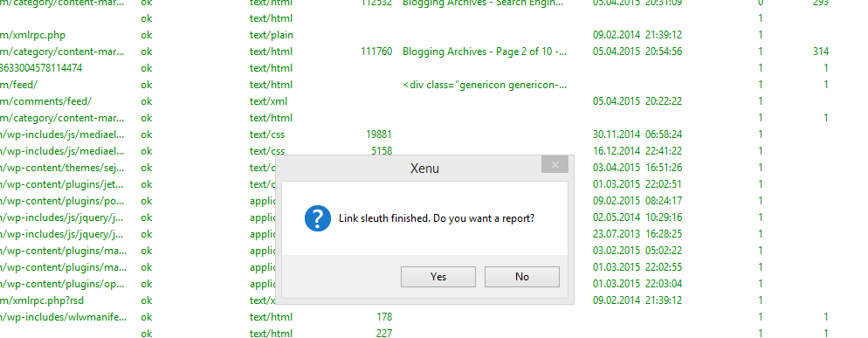
Task: Click the blue question mark icon
Action: tap(318, 218)
